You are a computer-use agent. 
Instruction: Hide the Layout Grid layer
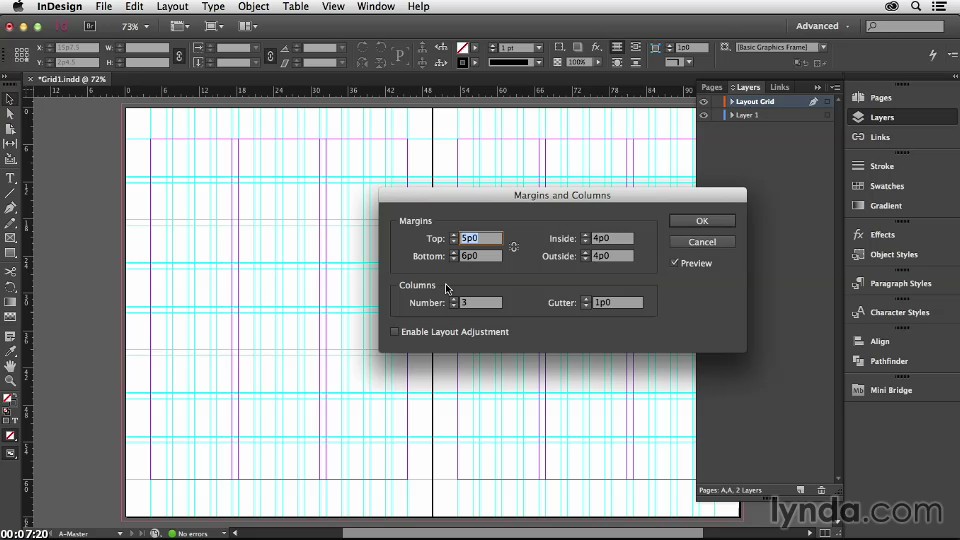pos(704,102)
